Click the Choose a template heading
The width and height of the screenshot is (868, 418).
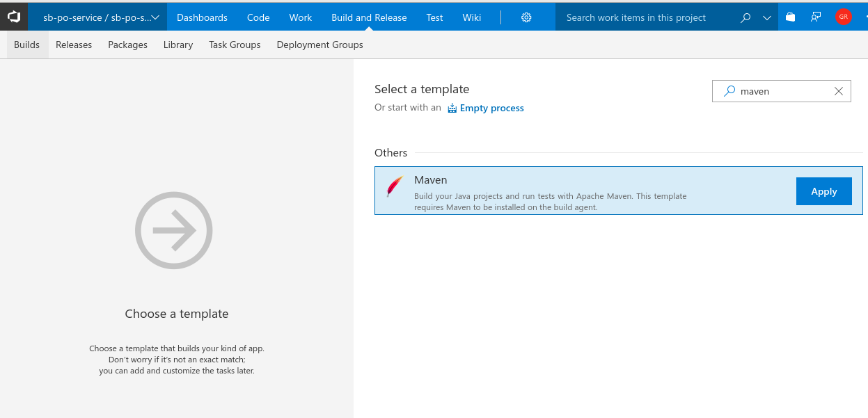click(x=177, y=314)
